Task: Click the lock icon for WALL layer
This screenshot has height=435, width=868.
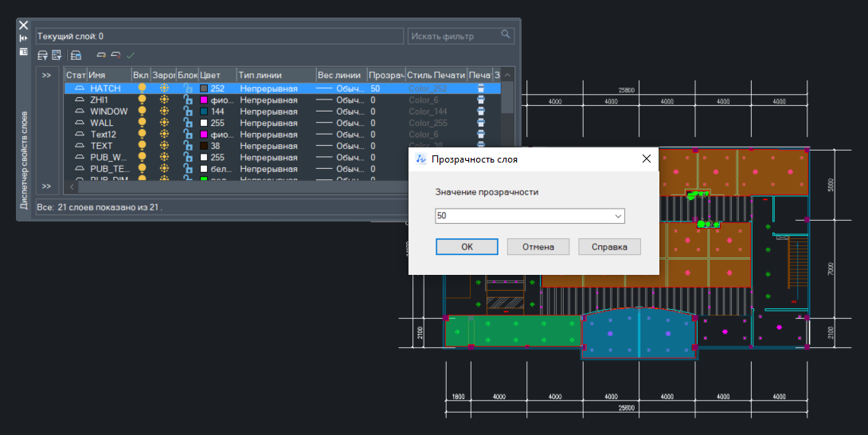Action: pyautogui.click(x=188, y=123)
